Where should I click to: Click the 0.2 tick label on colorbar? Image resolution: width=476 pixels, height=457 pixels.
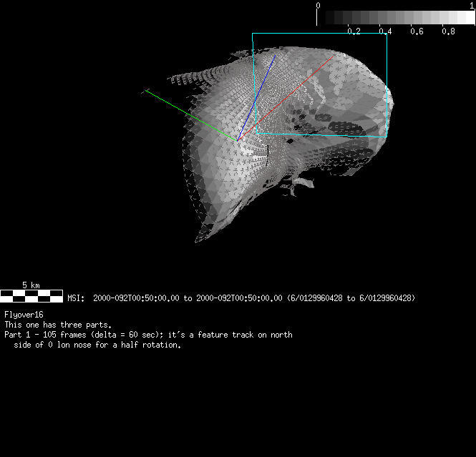click(x=353, y=31)
